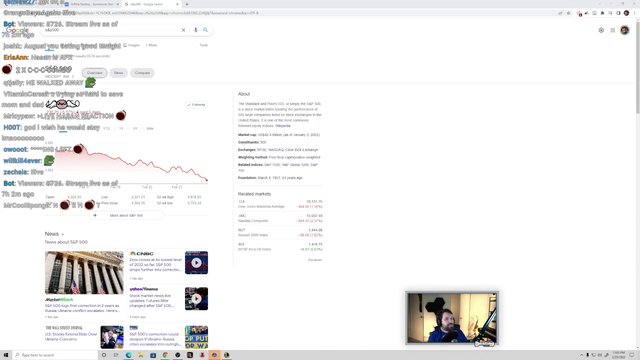Screen dimensions: 640x360
Task: Click the Google logo
Action: point(17,30)
